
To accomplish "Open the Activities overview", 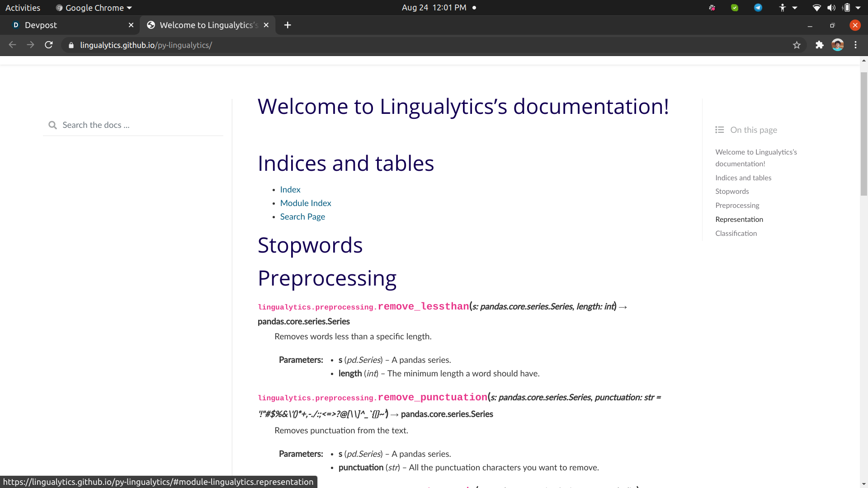I will coord(23,8).
